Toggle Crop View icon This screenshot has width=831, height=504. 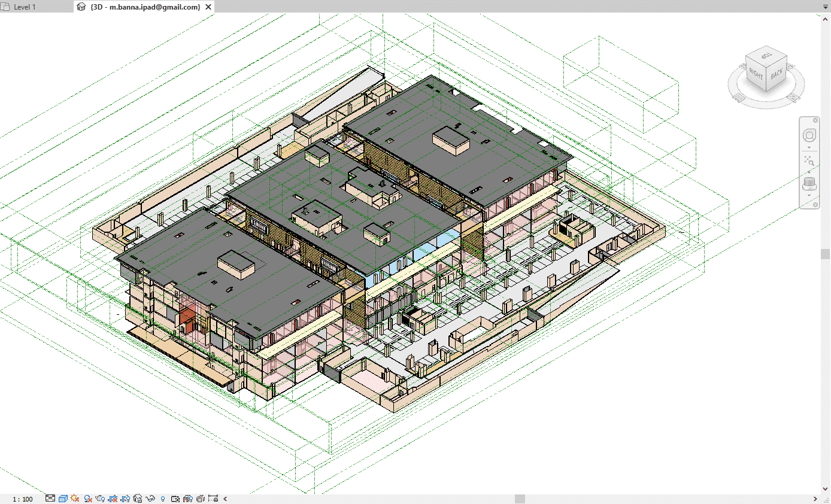(113, 499)
